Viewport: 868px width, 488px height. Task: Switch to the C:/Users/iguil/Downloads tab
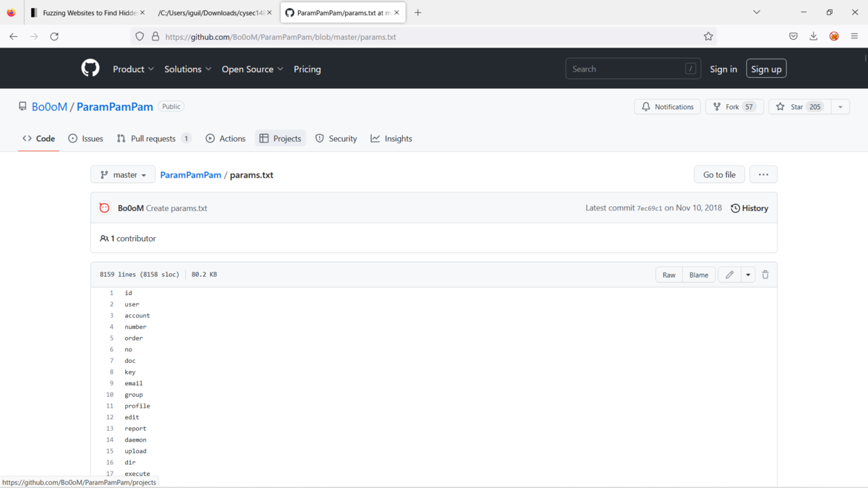215,12
